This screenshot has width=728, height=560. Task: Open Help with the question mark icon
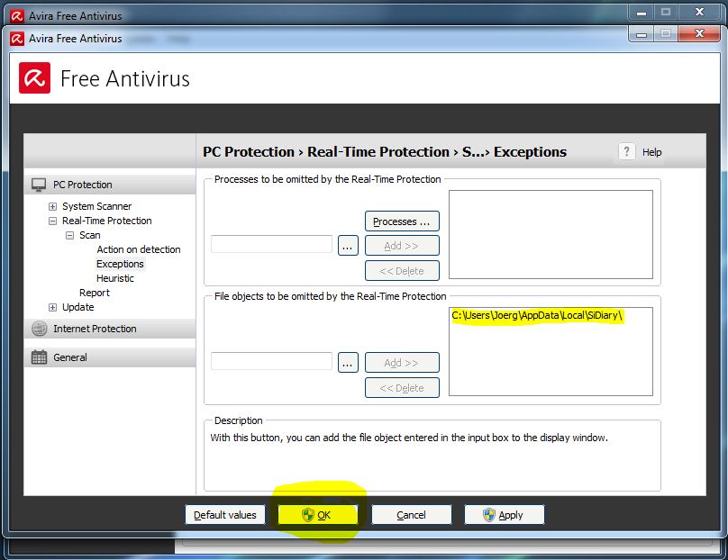pyautogui.click(x=626, y=151)
